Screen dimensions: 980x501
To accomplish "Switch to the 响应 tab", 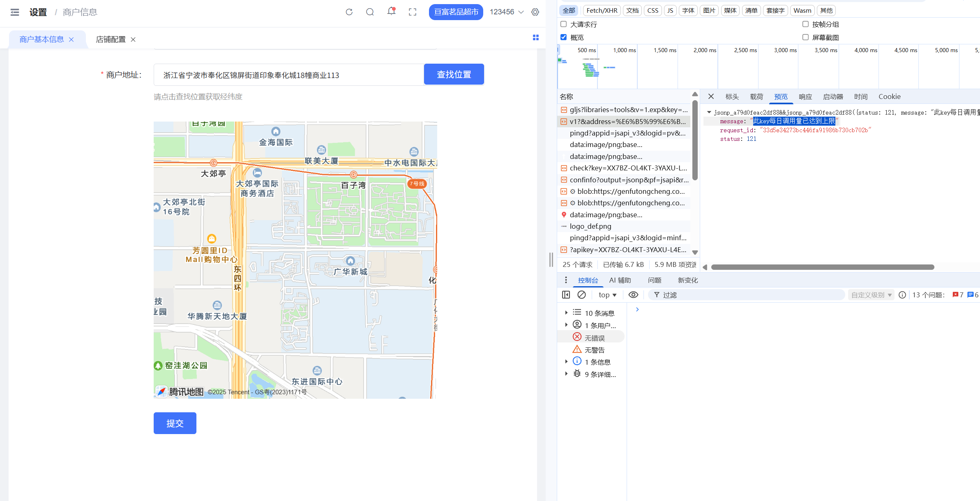I will point(805,97).
